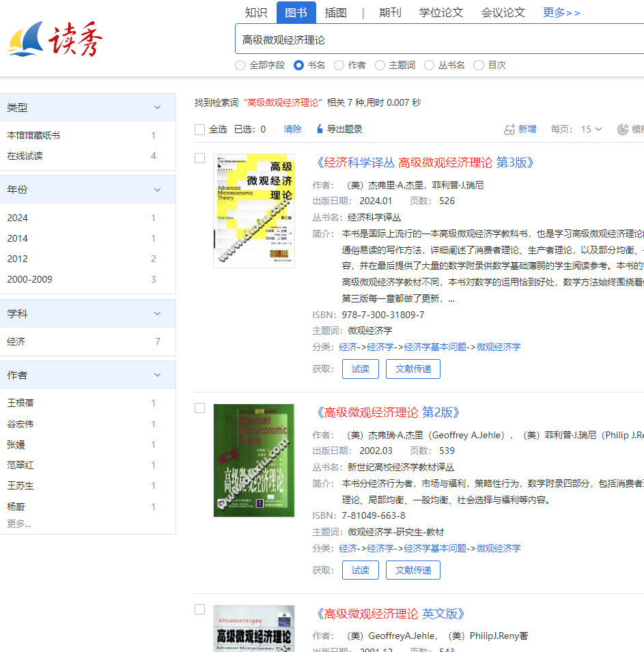This screenshot has width=644, height=652.
Task: Check the 全选 select-all checkbox
Action: [x=199, y=130]
